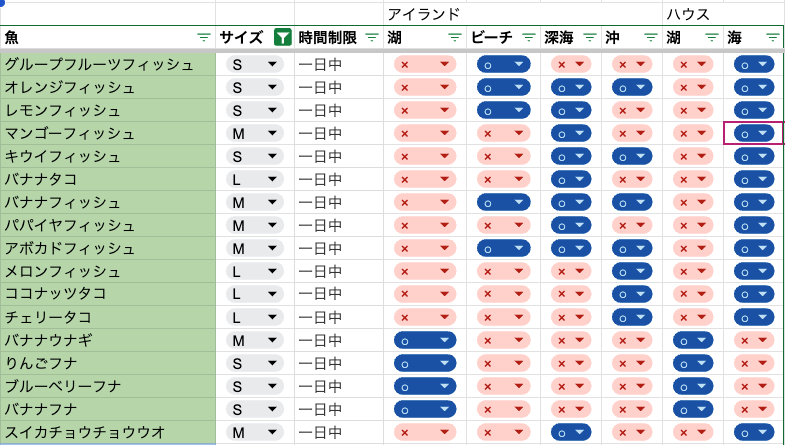Open 深海 dropdown for スイカチョウチョウウオ row
The height and width of the screenshot is (445, 785).
tap(571, 432)
